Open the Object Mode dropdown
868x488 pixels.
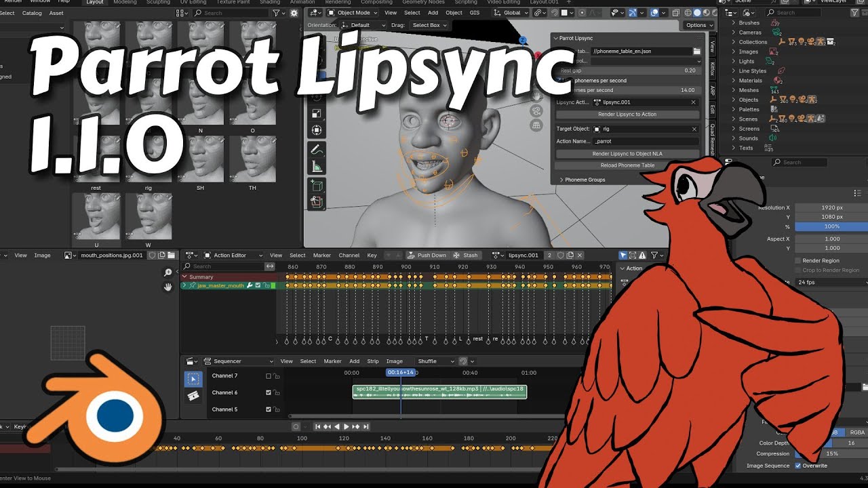353,12
